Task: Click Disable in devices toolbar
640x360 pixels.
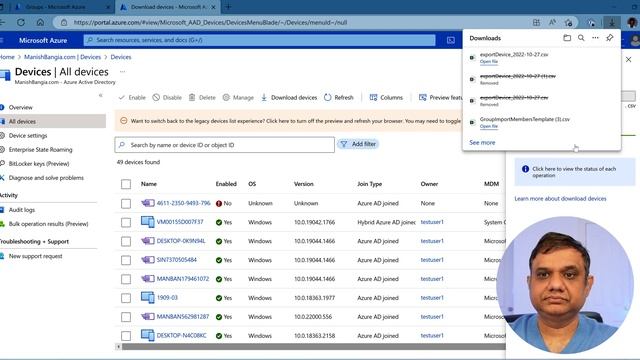Action: 167,98
